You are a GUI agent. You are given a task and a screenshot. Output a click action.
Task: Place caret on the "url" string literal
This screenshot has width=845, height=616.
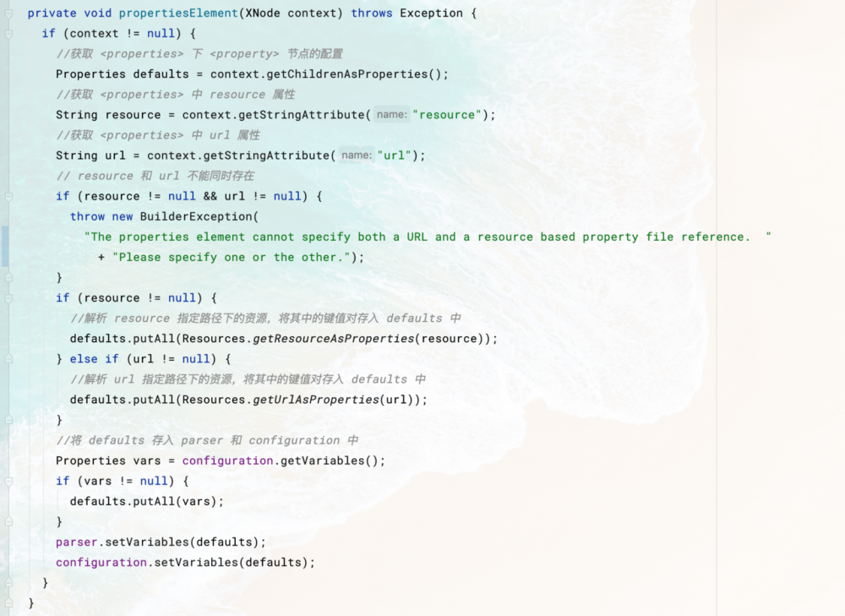pyautogui.click(x=396, y=155)
